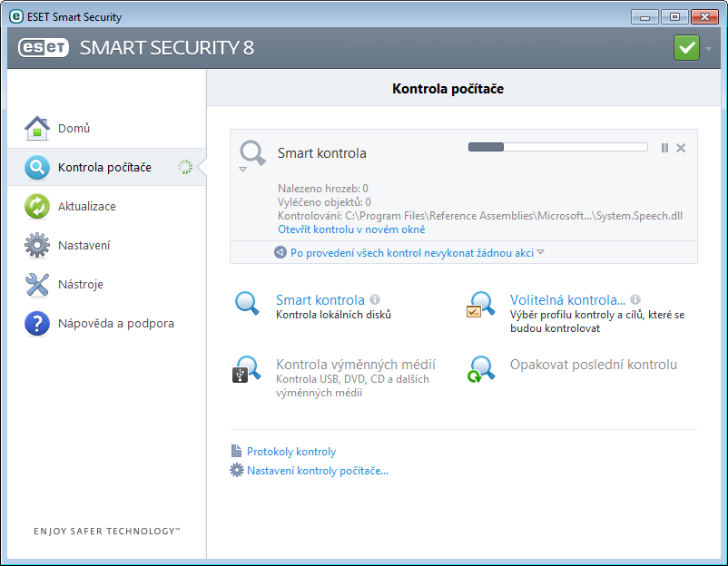
Task: Choose Opakovat poslední kontrolu
Action: coord(594,365)
